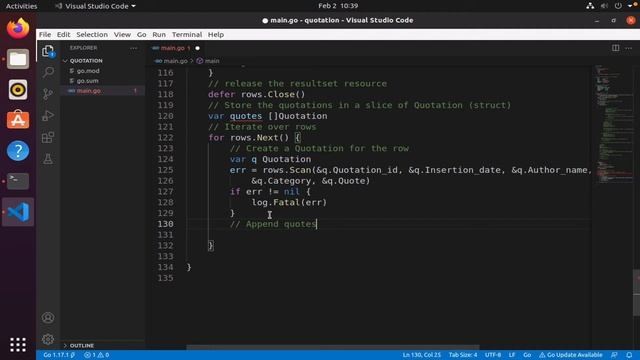Screen dimensions: 640x360
Task: Open the Testing flask view
Action: [48, 159]
